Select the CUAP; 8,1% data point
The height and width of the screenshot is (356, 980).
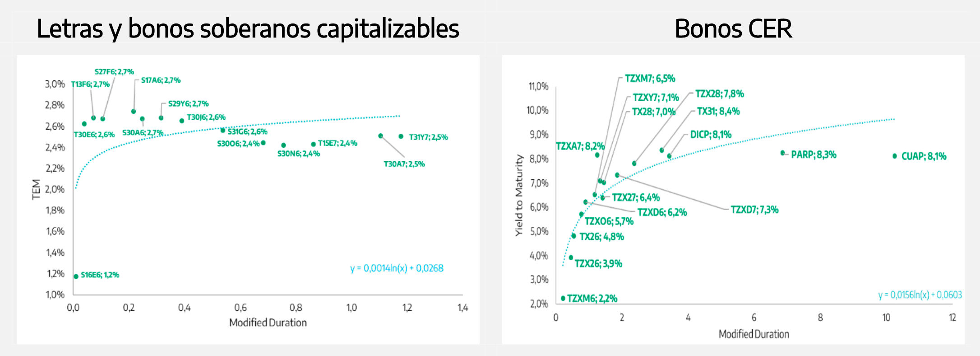(x=895, y=156)
